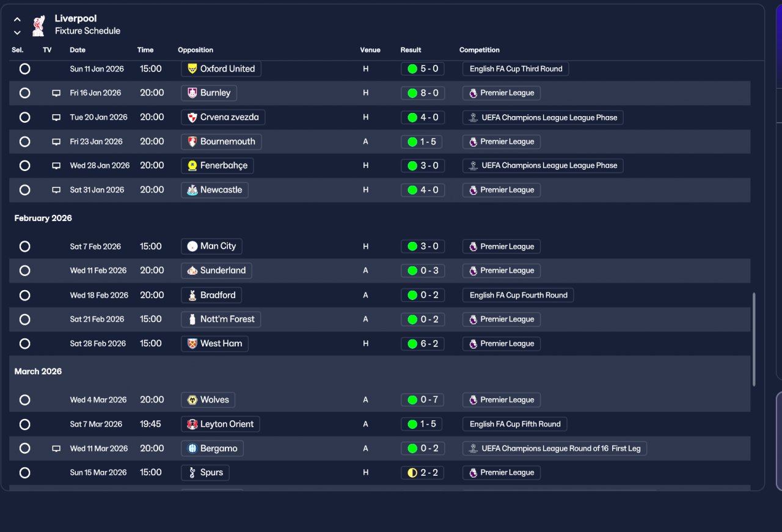Screen dimensions: 782x532
Task: Click the vertical scrollbar of fixture list
Action: point(754,339)
